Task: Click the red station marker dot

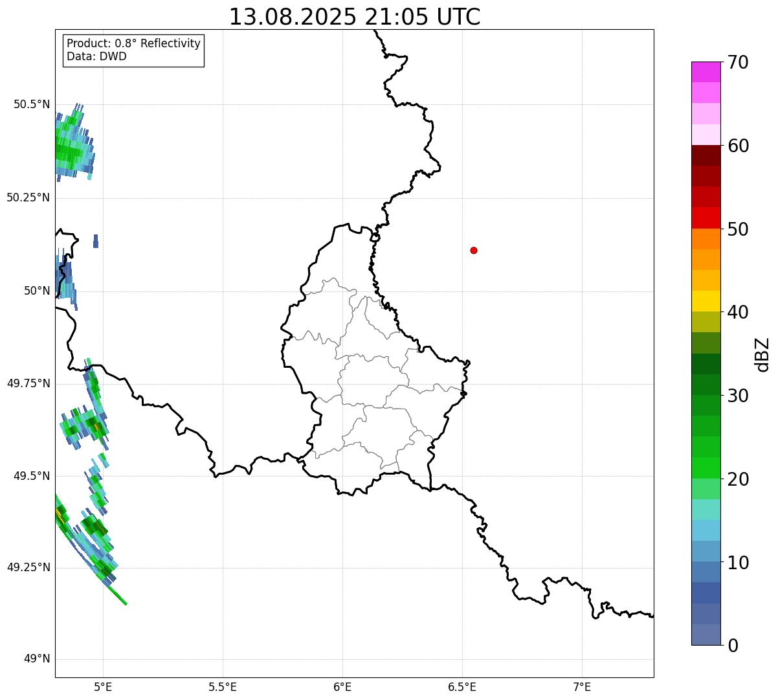Action: (x=474, y=251)
